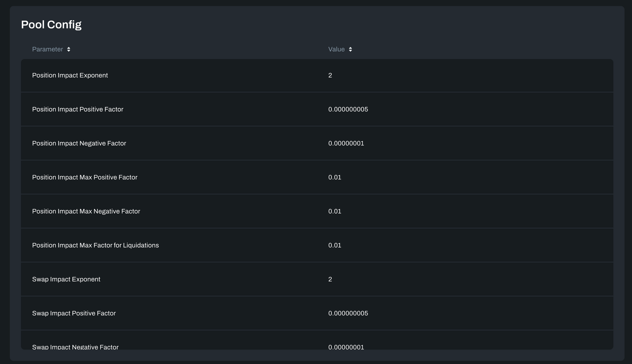This screenshot has width=632, height=364.
Task: Click the downward sort arrow on Value column
Action: (350, 51)
